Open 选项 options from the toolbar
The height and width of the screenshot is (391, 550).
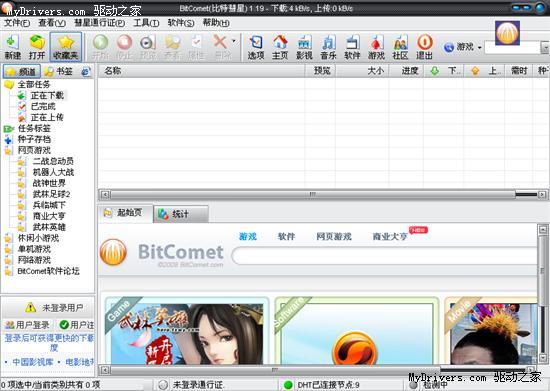coord(256,47)
